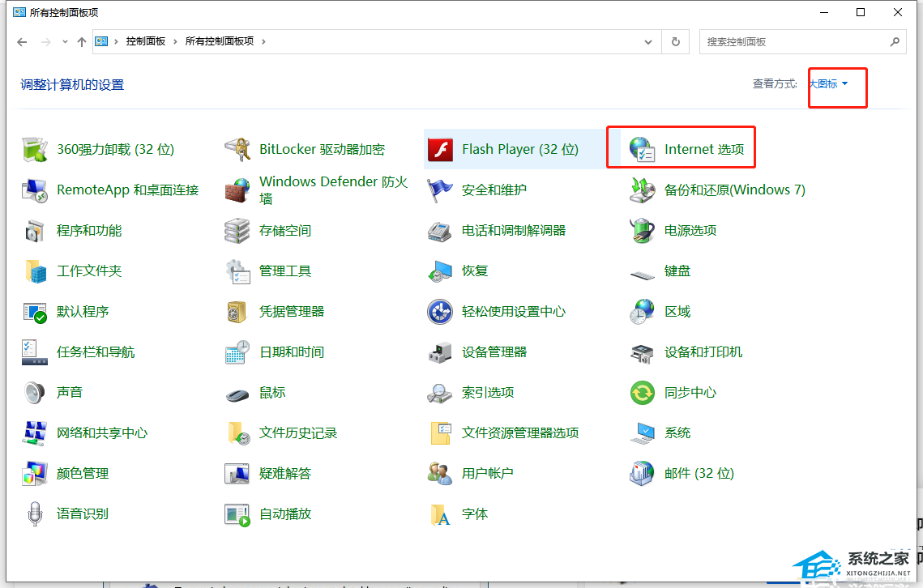
Task: Click the 搜索控制面板 search box
Action: (x=794, y=41)
